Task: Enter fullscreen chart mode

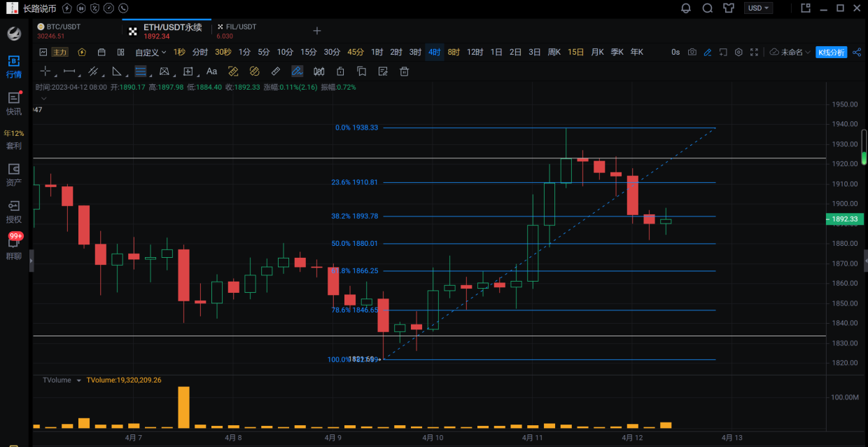Action: [754, 53]
